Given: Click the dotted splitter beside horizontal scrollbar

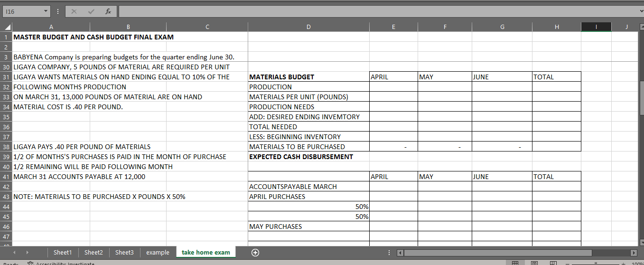Looking at the screenshot, I should tap(389, 253).
